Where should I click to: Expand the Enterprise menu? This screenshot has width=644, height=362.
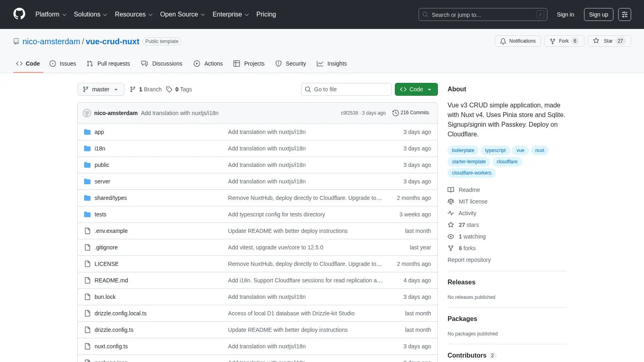[231, 14]
